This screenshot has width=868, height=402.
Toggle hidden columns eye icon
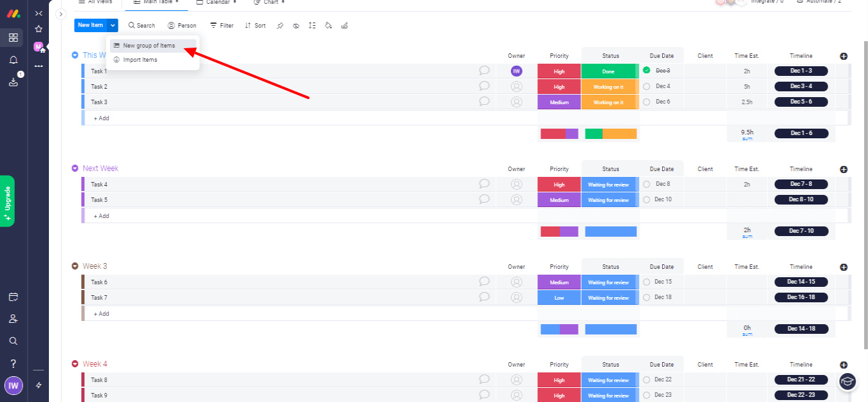tap(296, 26)
